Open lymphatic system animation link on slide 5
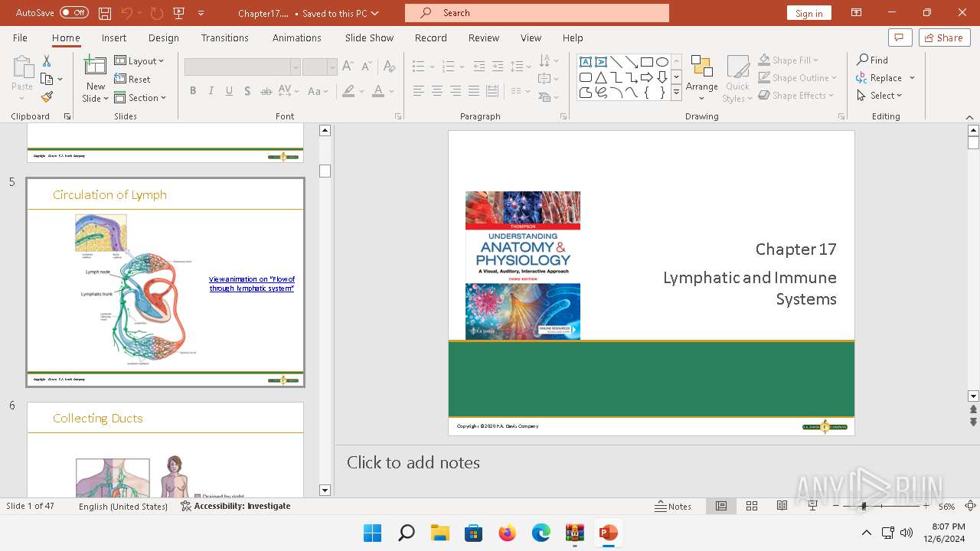Screen dimensions: 980x551 coord(251,284)
